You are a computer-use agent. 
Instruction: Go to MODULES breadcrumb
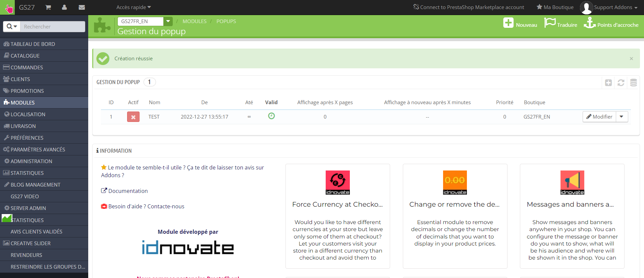coord(195,21)
